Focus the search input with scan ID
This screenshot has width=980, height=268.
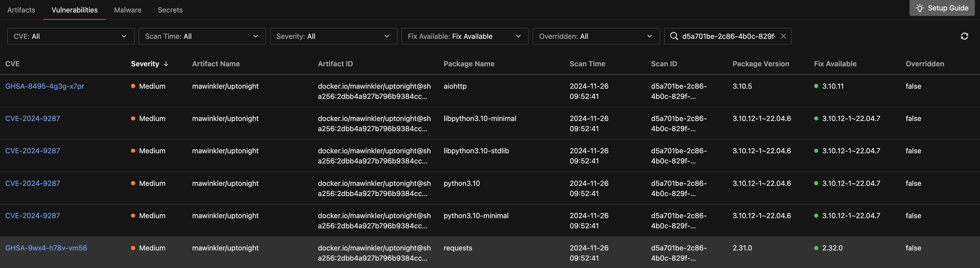pyautogui.click(x=728, y=36)
